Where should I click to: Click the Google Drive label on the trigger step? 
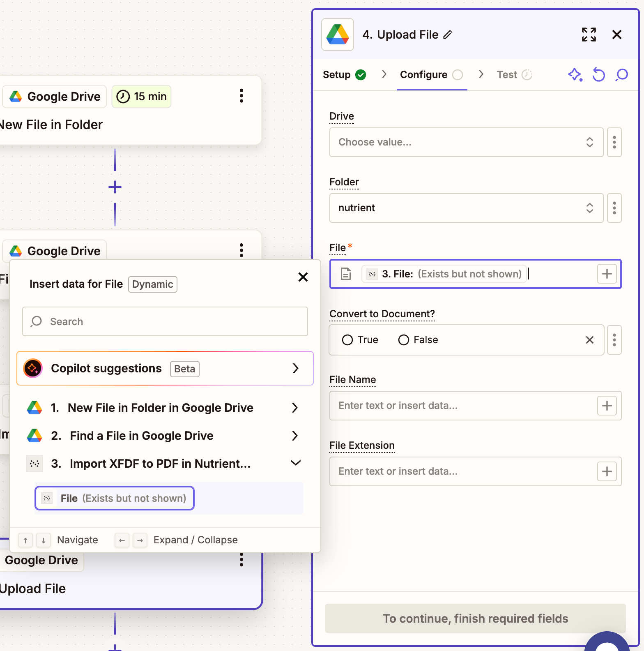(x=55, y=97)
